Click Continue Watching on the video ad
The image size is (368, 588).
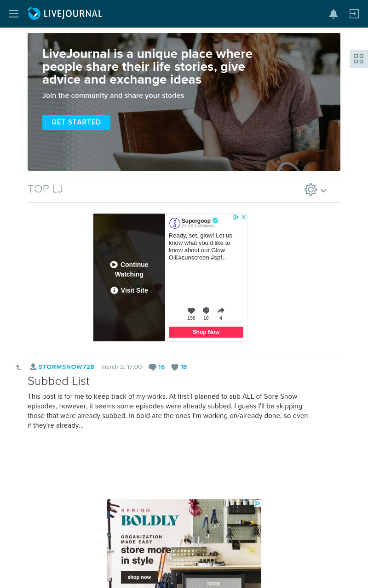coord(129,269)
